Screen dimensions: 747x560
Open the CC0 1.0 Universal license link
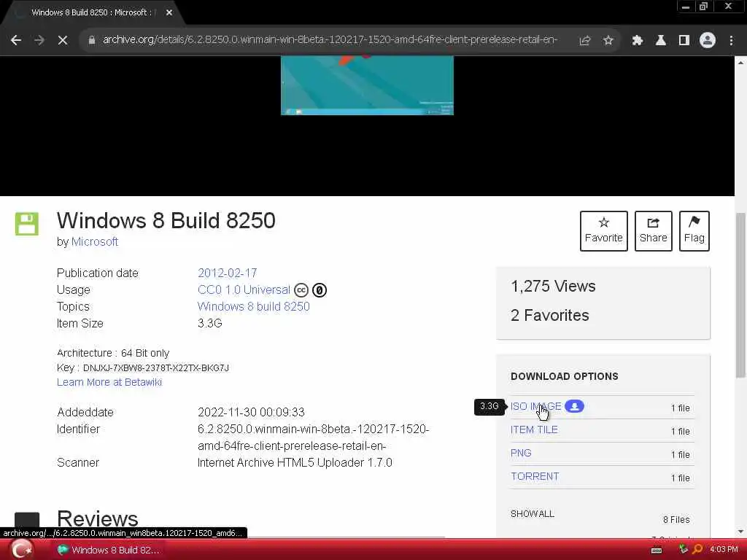244,290
